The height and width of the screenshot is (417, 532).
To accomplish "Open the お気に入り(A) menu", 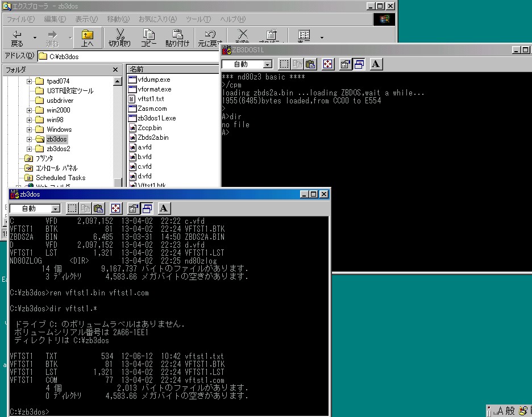I will (x=157, y=19).
